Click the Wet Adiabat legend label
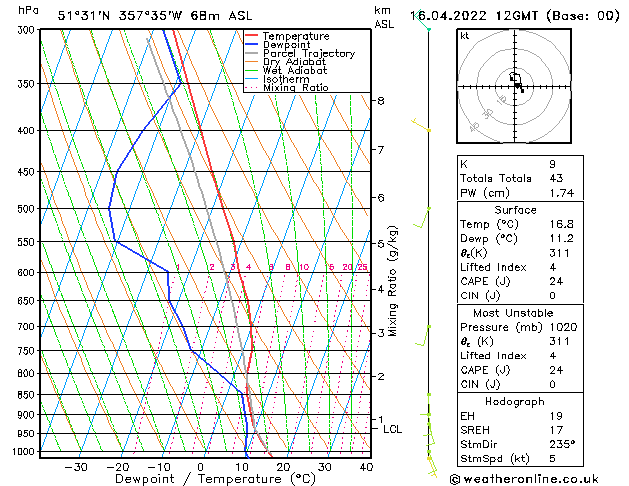The image size is (629, 486). click(295, 71)
